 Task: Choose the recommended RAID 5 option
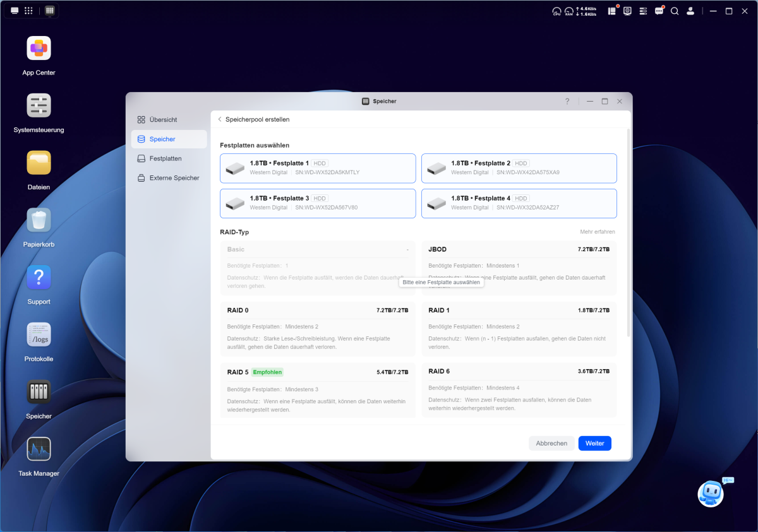(x=318, y=390)
